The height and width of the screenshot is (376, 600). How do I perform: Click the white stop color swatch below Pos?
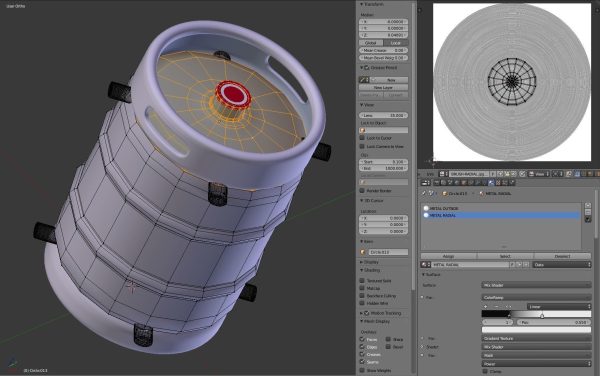[x=536, y=330]
